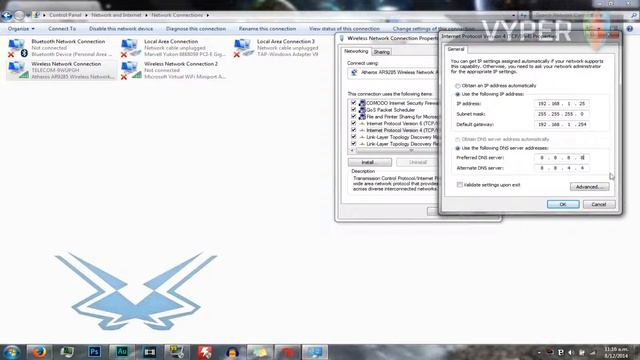640x360 pixels.
Task: Expand the Network and Internet breadcrumb arrow
Action: [146, 16]
